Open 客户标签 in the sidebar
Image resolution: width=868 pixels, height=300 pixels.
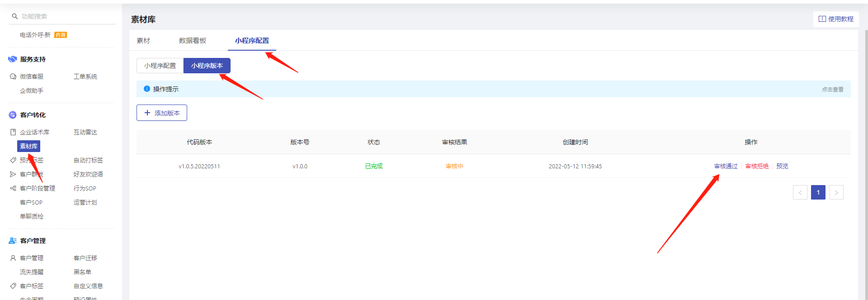(x=32, y=286)
